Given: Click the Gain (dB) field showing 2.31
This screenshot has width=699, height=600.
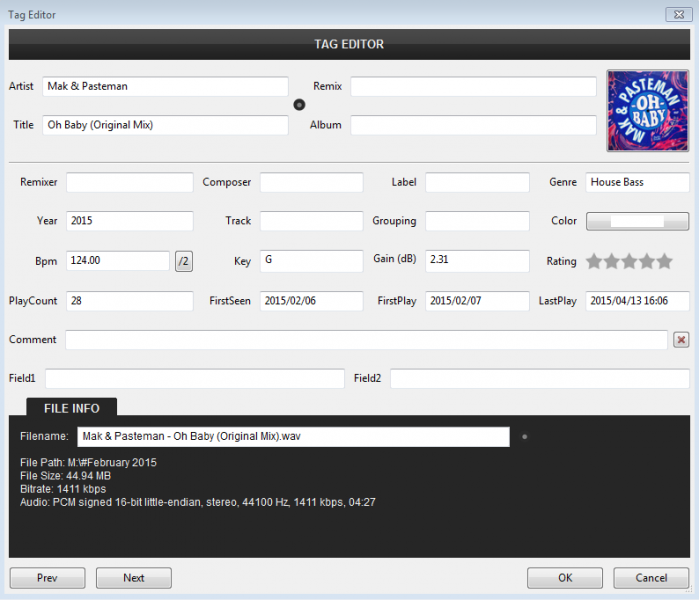Looking at the screenshot, I should 477,261.
